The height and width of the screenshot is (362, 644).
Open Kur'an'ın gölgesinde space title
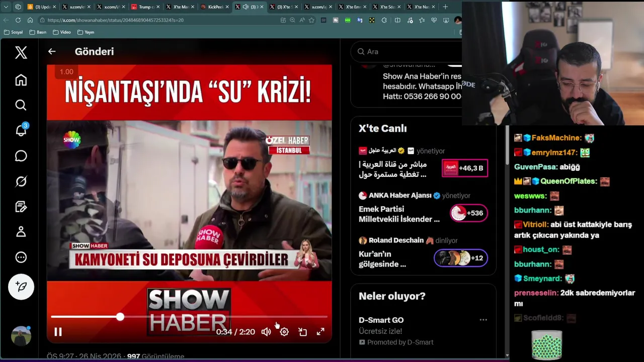382,259
